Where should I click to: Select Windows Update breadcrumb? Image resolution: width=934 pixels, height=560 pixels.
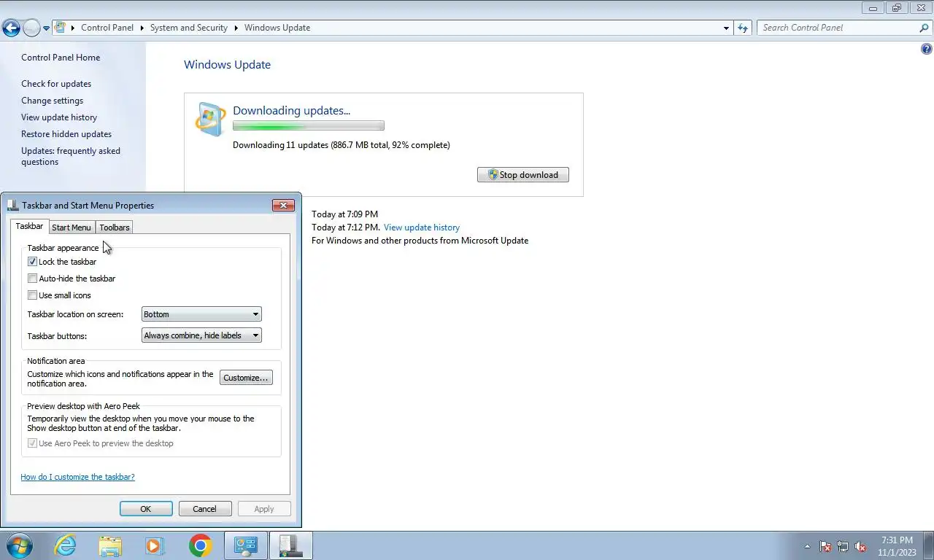point(277,28)
